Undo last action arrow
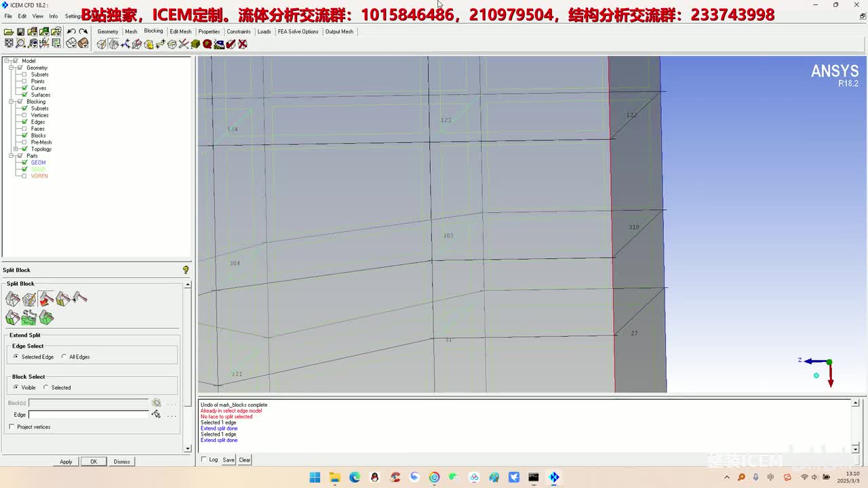 [71, 32]
